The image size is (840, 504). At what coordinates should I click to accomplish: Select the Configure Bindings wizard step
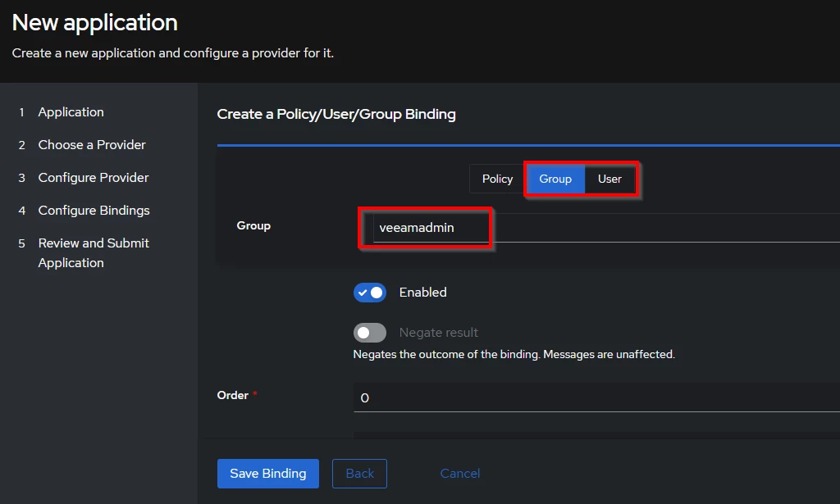tap(94, 211)
